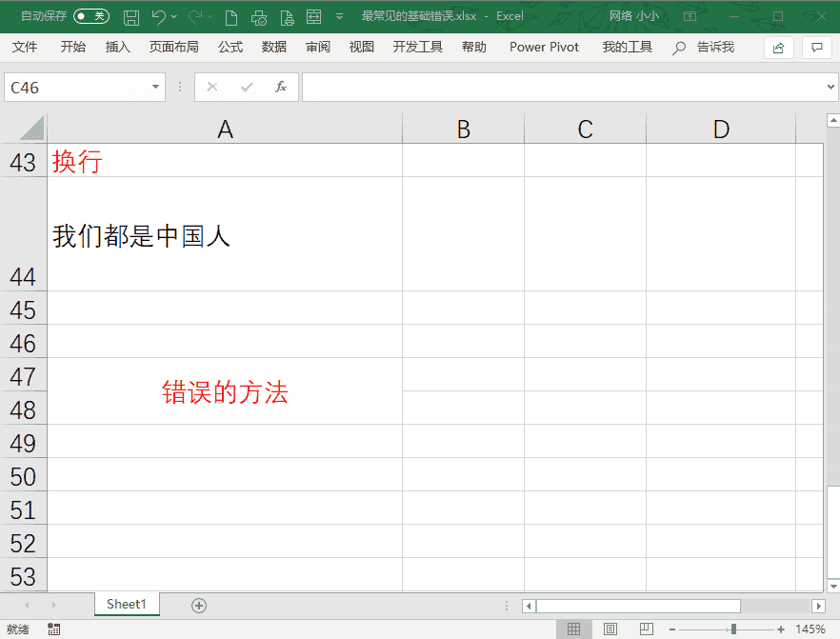Open the 页面布局 tab
Screen dimensions: 840x639
174,47
